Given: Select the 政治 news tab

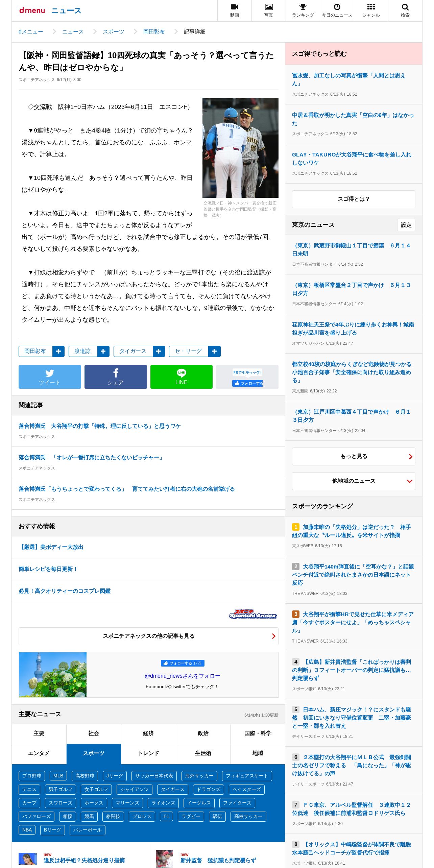Looking at the screenshot, I should [x=203, y=733].
